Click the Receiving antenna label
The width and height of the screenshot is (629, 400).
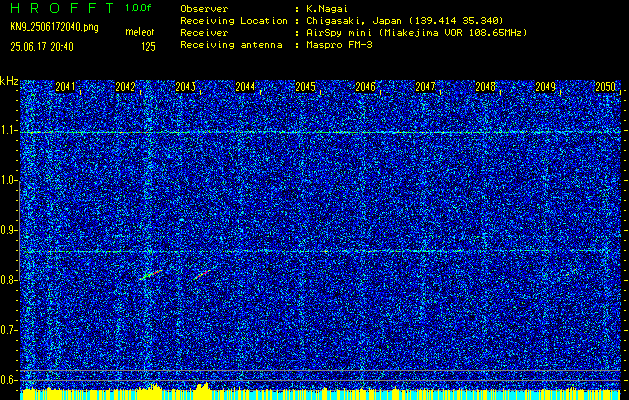[231, 45]
